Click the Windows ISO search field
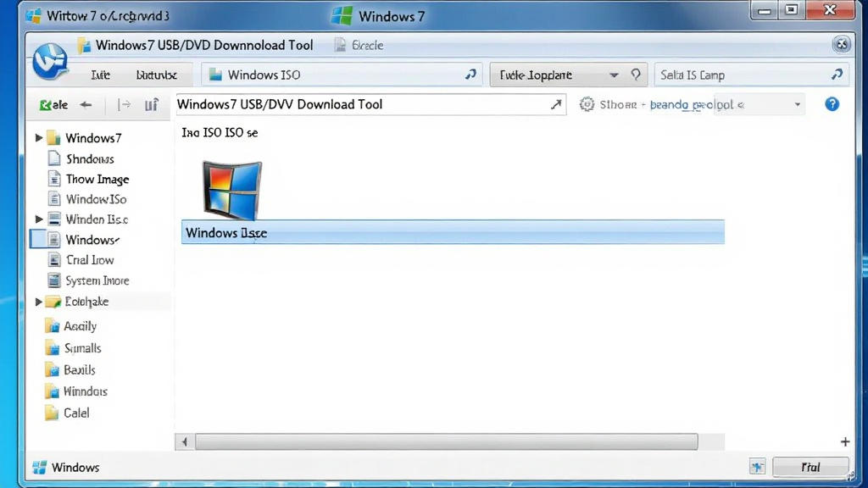Viewport: 868px width, 488px height. click(342, 75)
